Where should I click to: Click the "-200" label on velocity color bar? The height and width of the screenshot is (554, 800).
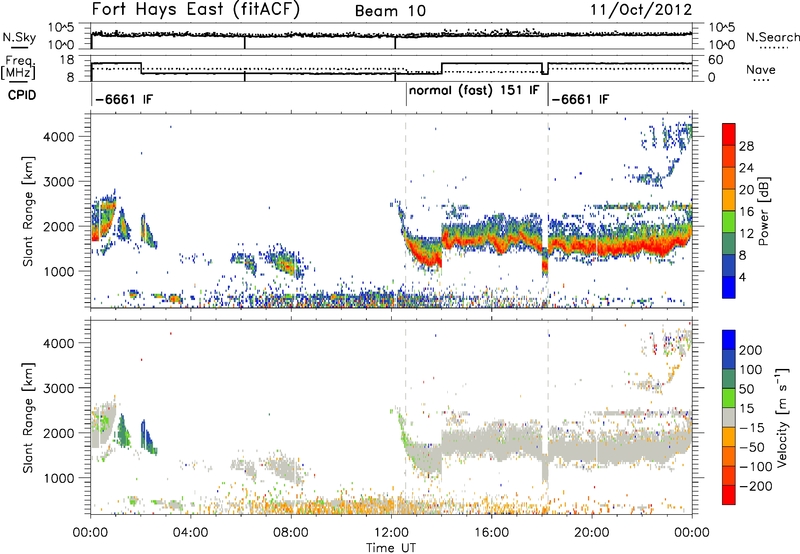click(756, 486)
